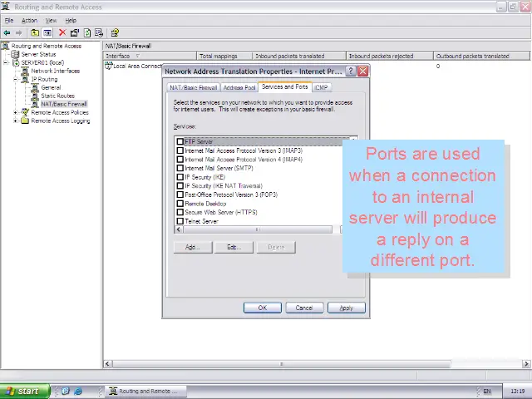Open the Action menu

click(30, 20)
